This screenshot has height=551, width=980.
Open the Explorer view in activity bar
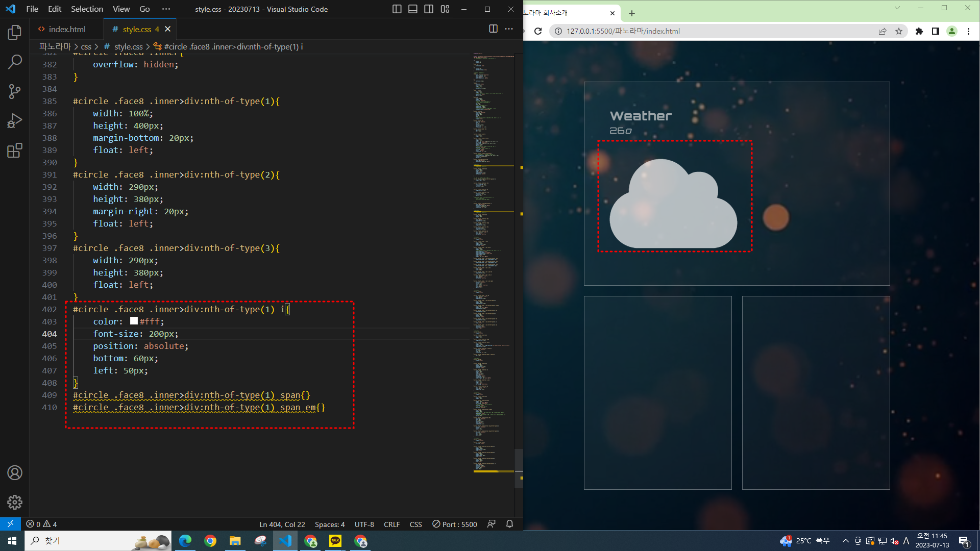15,33
